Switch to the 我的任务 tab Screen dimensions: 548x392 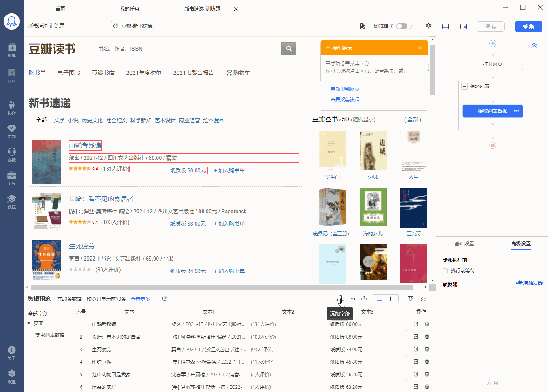[129, 8]
